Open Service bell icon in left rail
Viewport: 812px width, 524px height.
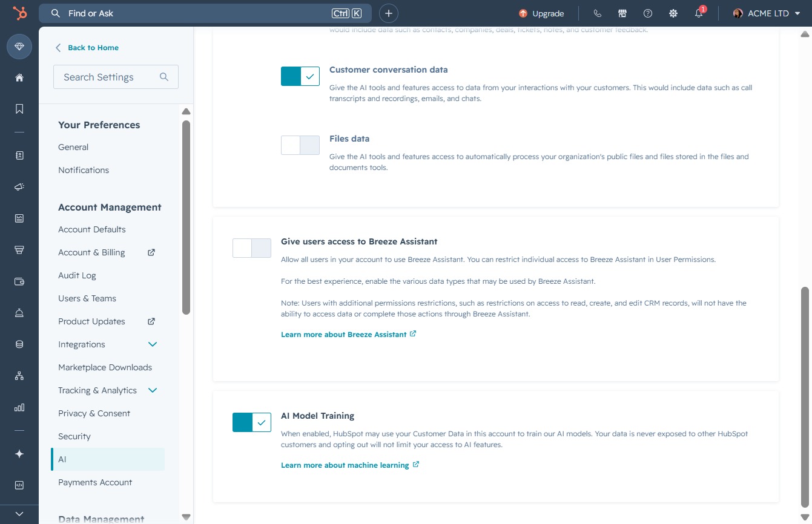pos(19,313)
